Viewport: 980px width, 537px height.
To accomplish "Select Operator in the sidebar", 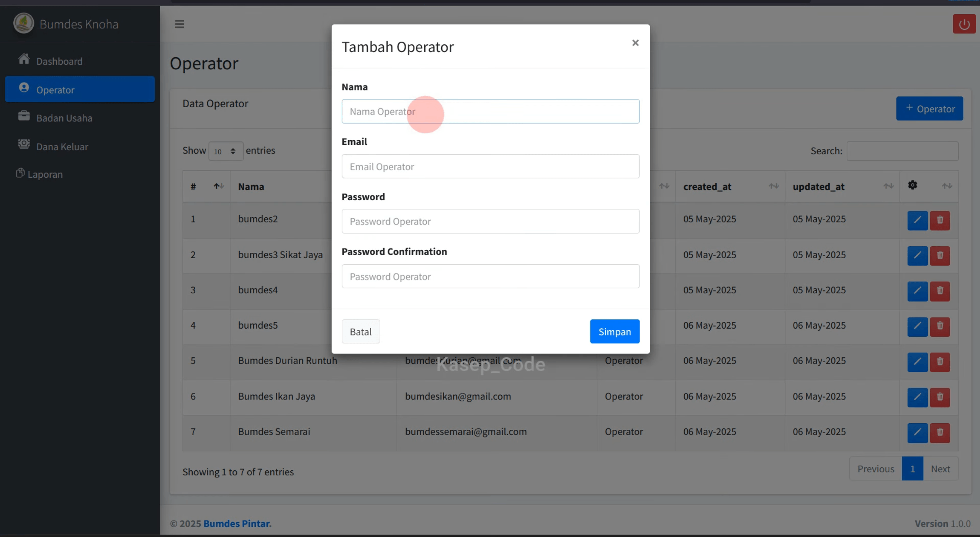I will pos(80,89).
